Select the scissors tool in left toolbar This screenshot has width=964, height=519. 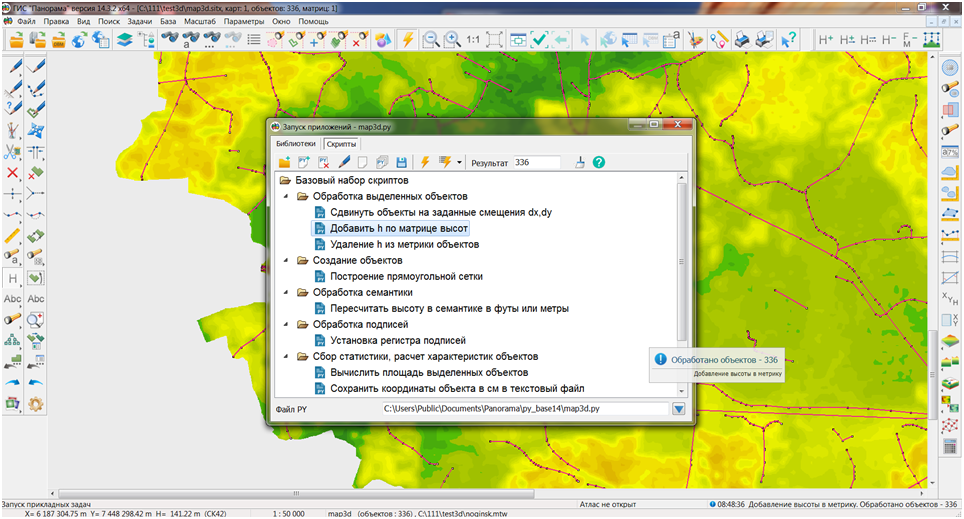[12, 152]
